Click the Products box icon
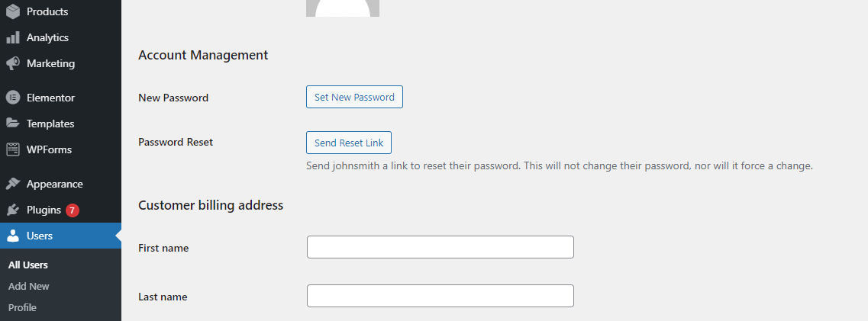This screenshot has width=868, height=321. tap(13, 11)
